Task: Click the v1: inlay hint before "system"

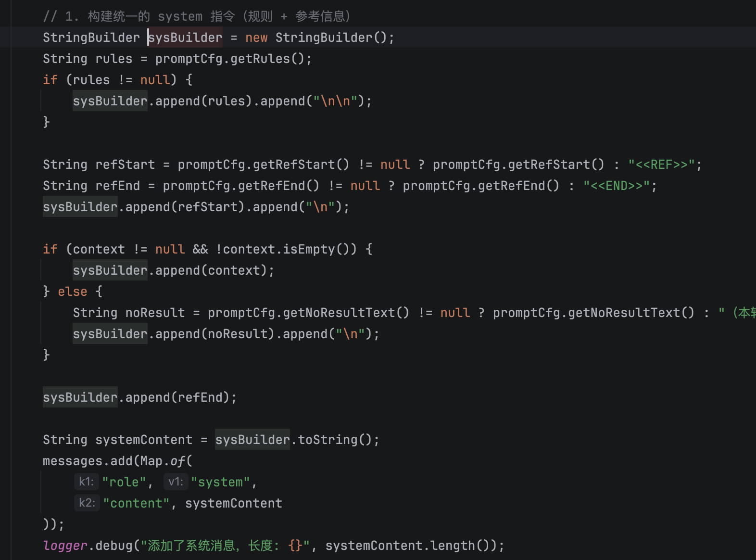Action: coord(176,482)
